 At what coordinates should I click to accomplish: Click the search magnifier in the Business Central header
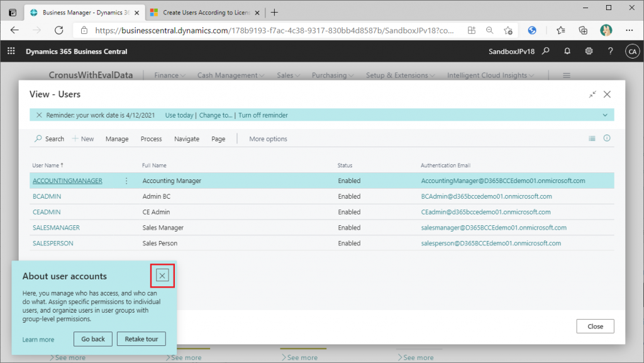tap(545, 51)
